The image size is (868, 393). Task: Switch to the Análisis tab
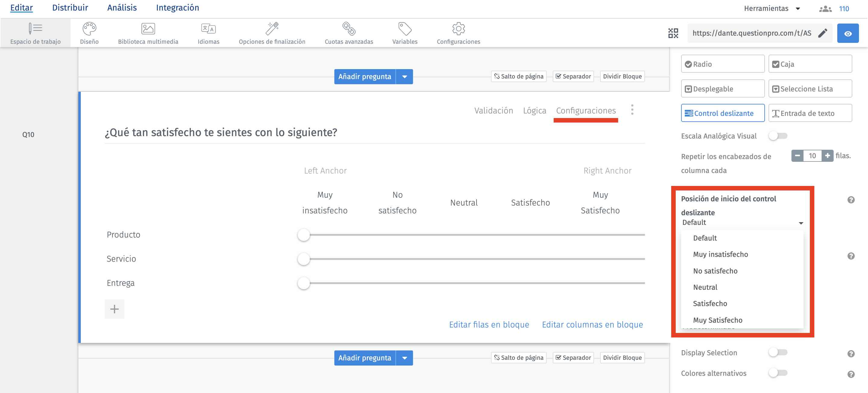[122, 8]
